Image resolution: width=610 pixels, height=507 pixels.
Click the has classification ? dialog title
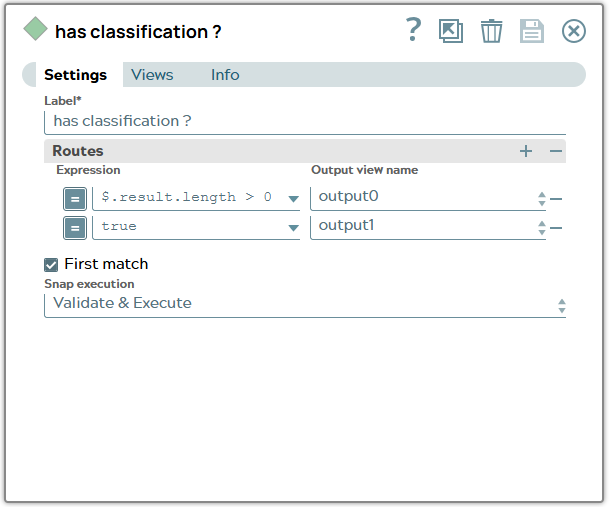(138, 32)
